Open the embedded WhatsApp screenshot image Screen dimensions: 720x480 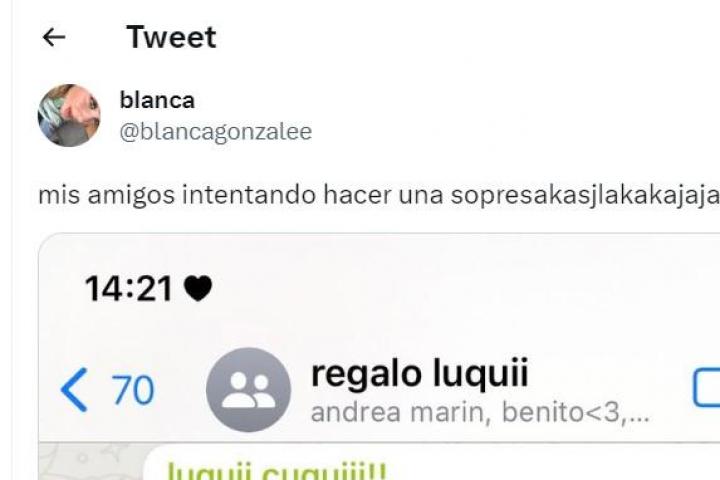[x=379, y=357]
